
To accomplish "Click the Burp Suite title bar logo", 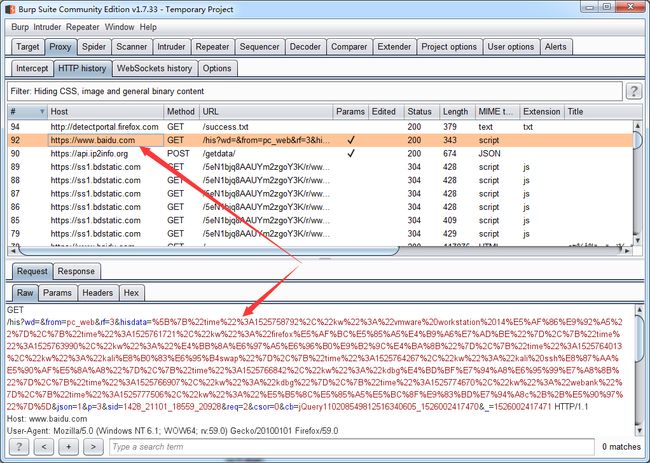I will click(10, 9).
